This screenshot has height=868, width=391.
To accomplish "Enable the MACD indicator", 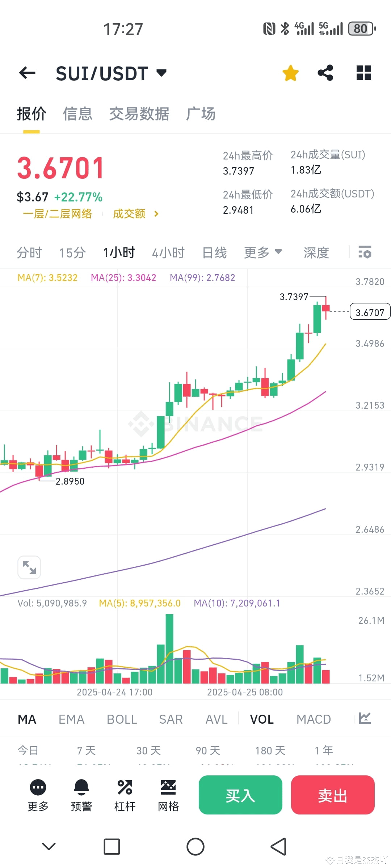I will 314,719.
